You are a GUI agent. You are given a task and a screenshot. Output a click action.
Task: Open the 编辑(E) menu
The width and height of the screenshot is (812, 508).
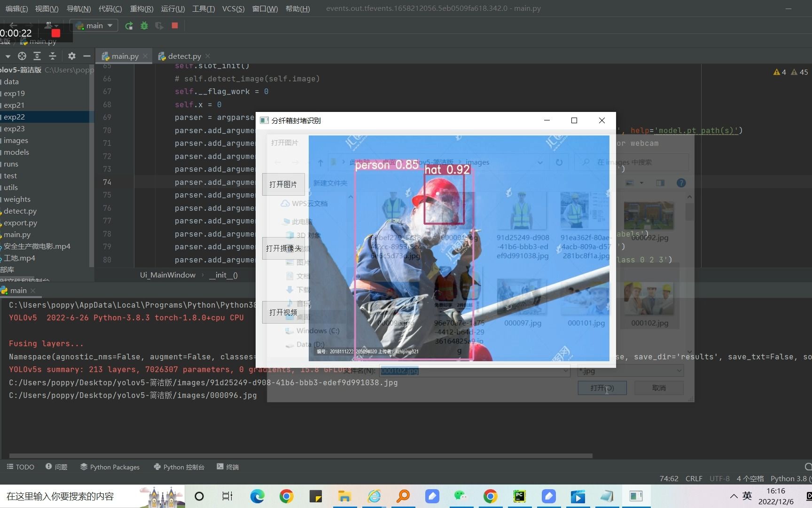(16, 8)
